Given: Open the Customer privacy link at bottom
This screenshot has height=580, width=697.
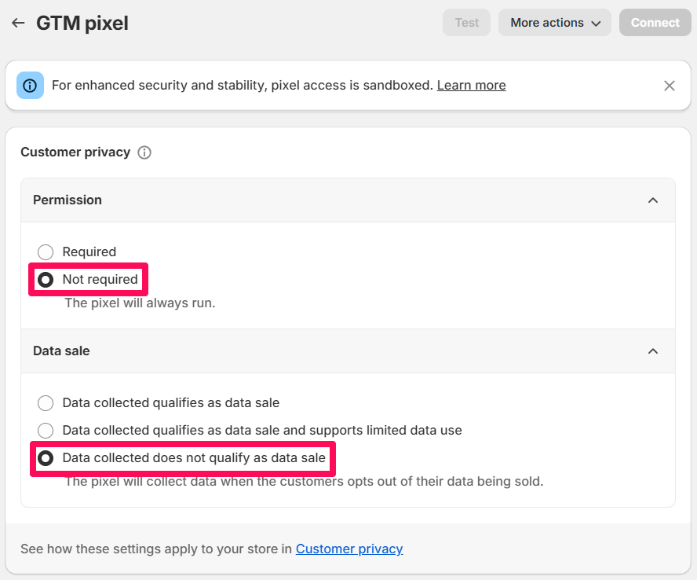Looking at the screenshot, I should [x=349, y=549].
